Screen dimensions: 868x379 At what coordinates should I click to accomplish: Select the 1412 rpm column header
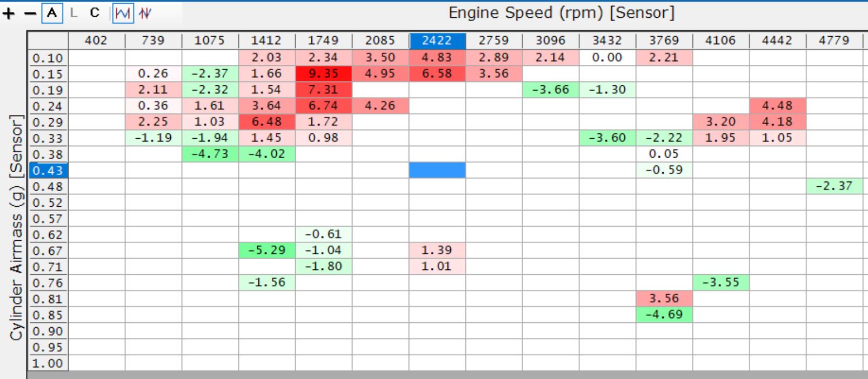[x=267, y=41]
